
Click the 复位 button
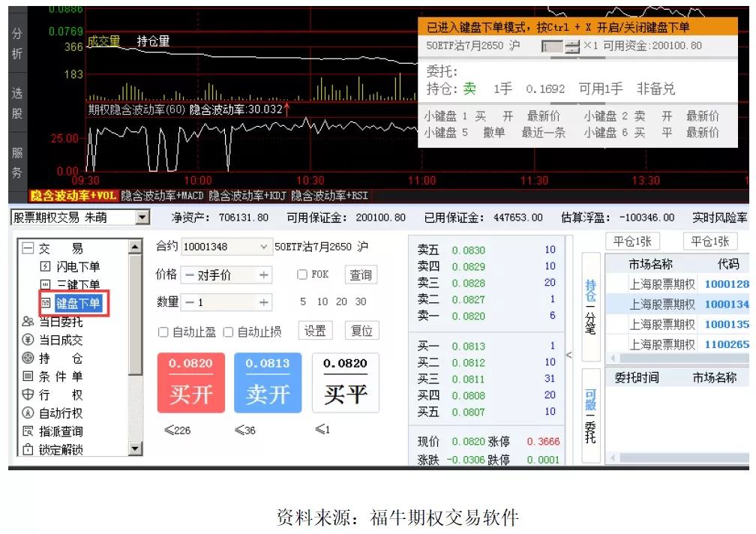click(361, 331)
